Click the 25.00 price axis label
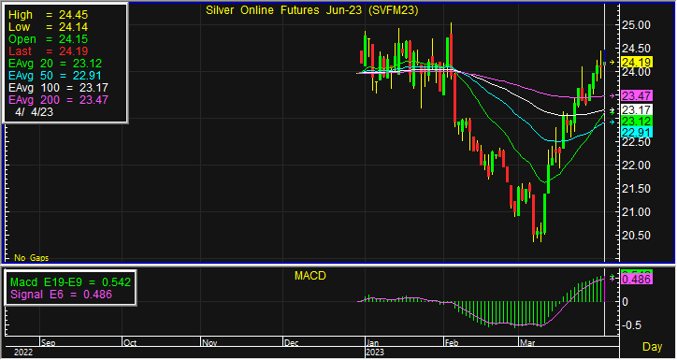 (636, 25)
